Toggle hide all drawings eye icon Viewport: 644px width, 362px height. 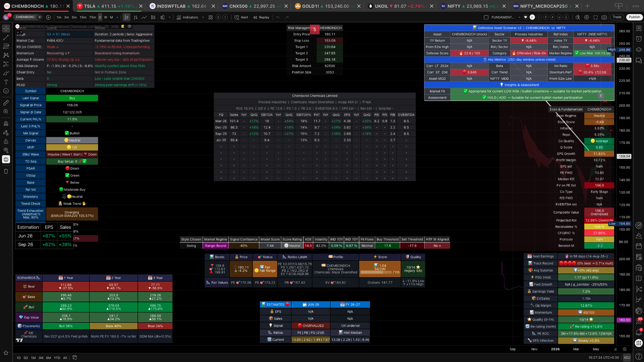(x=6, y=150)
